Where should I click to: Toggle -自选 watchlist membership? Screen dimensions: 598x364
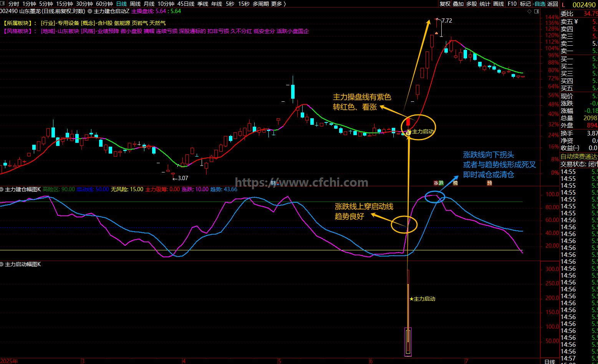(539, 4)
